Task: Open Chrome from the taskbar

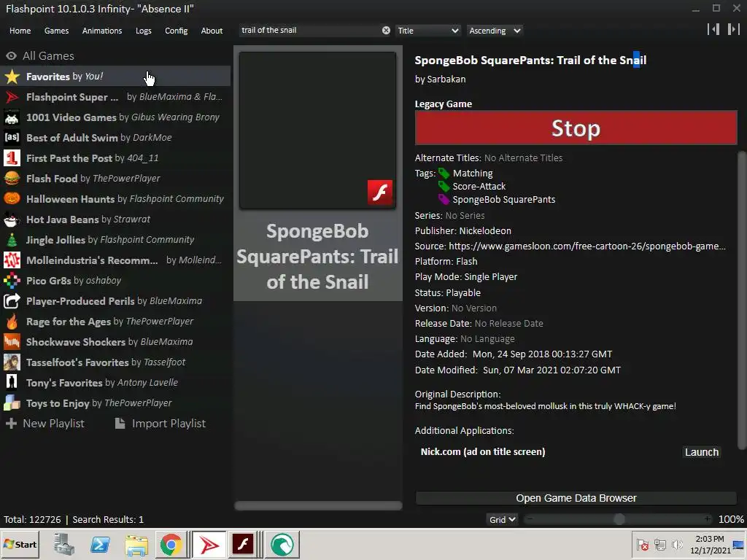Action: coord(171,544)
